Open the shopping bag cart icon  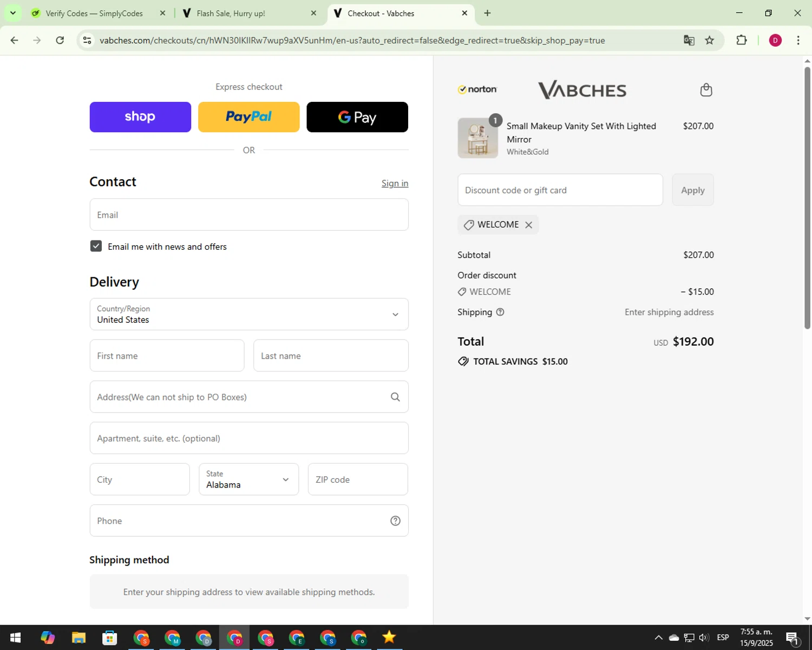[x=706, y=89]
